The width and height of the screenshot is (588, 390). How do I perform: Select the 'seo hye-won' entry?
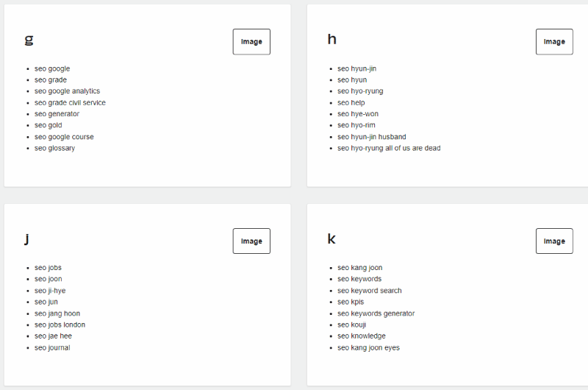[x=358, y=114]
